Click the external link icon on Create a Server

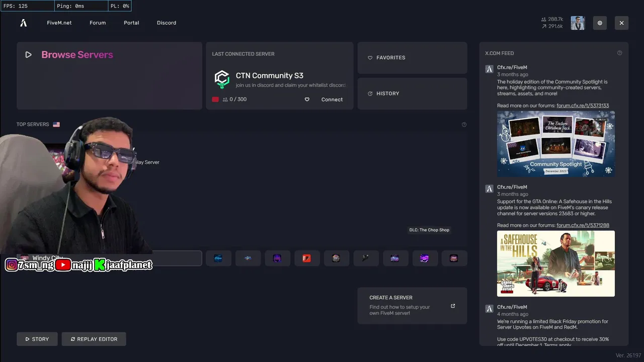coord(453,306)
